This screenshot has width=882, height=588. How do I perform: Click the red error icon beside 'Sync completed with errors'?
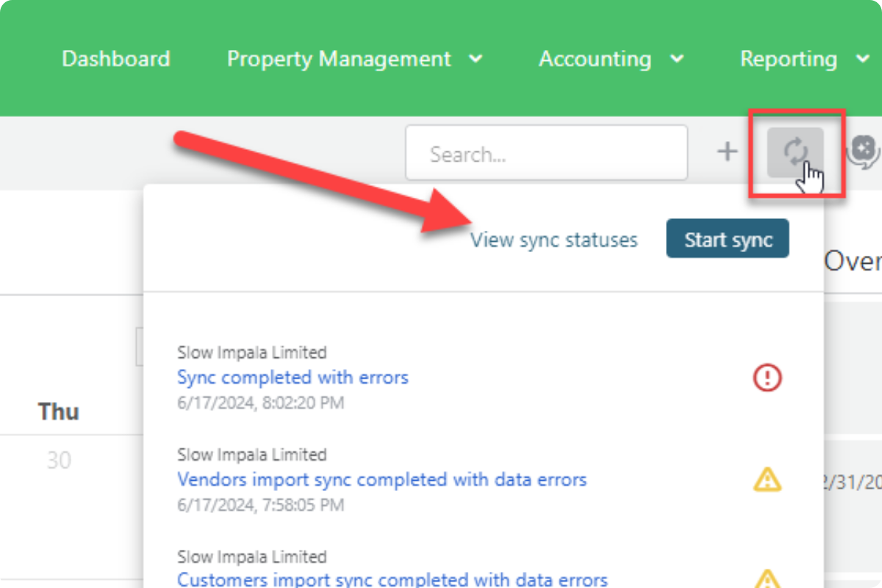(x=767, y=377)
